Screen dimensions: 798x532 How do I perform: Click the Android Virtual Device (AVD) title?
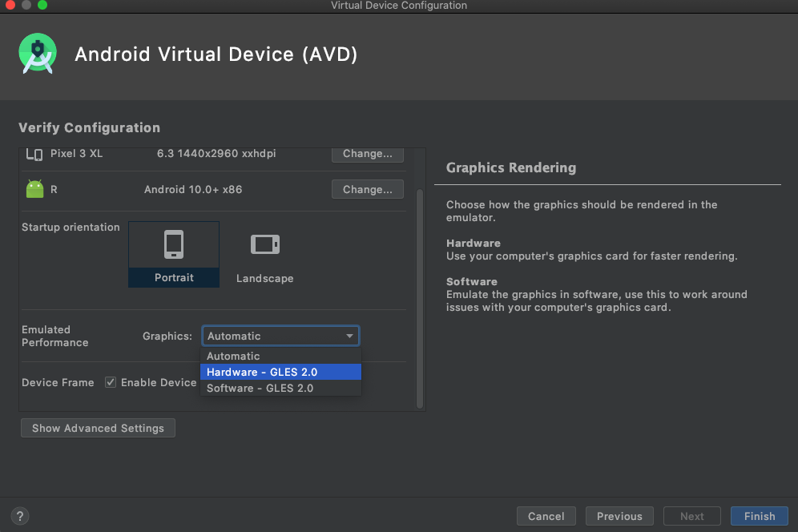coord(216,54)
